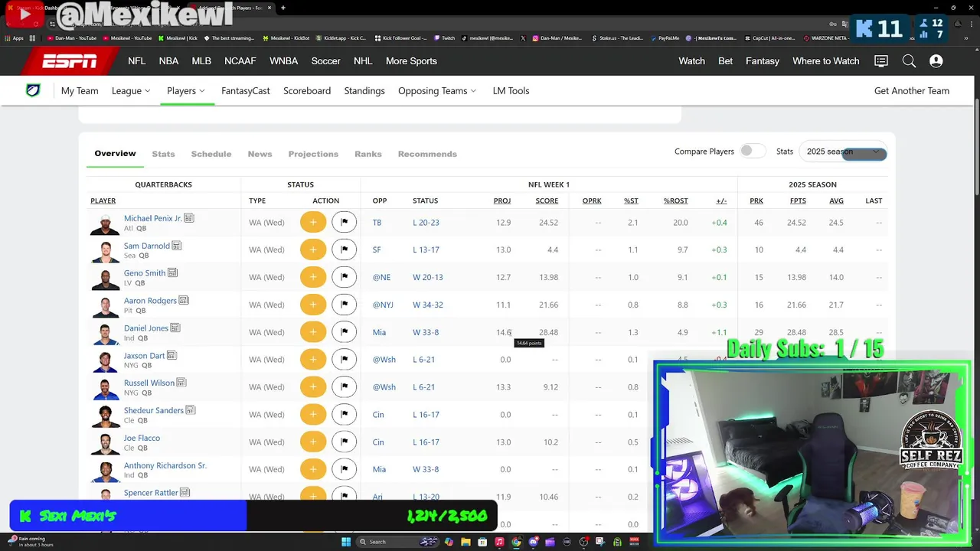Image resolution: width=980 pixels, height=551 pixels.
Task: Switch to the News tab
Action: (260, 154)
